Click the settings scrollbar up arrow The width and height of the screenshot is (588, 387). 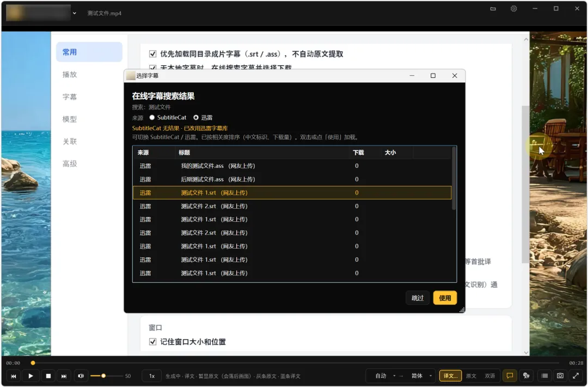coord(526,39)
